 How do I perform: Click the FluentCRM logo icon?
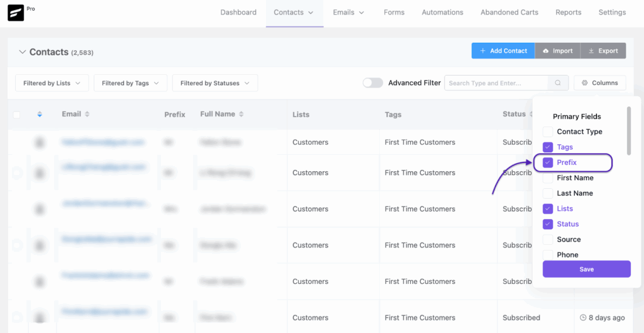tap(16, 13)
